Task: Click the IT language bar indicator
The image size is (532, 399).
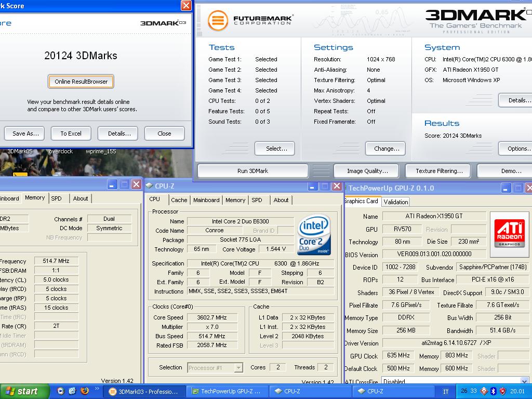Action: click(446, 392)
